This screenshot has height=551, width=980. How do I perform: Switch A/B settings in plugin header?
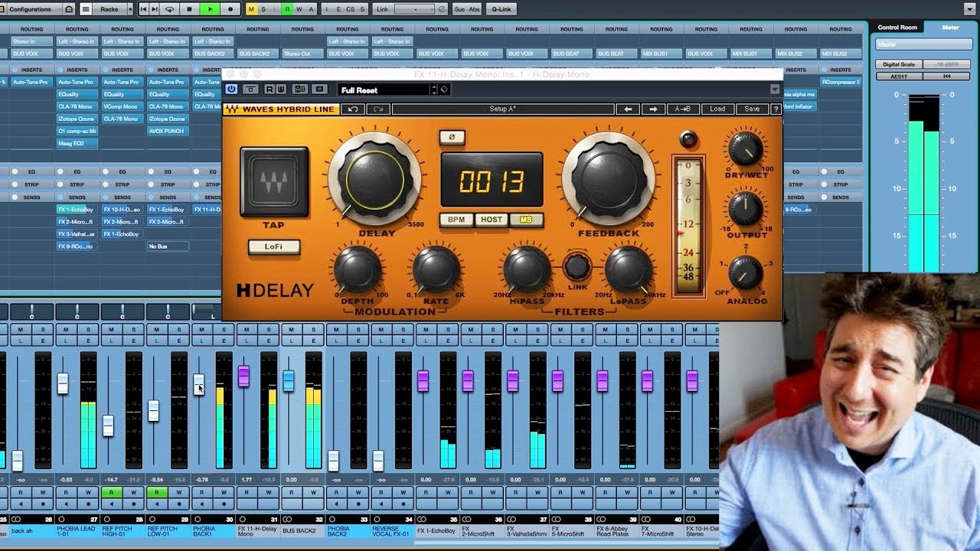[301, 90]
